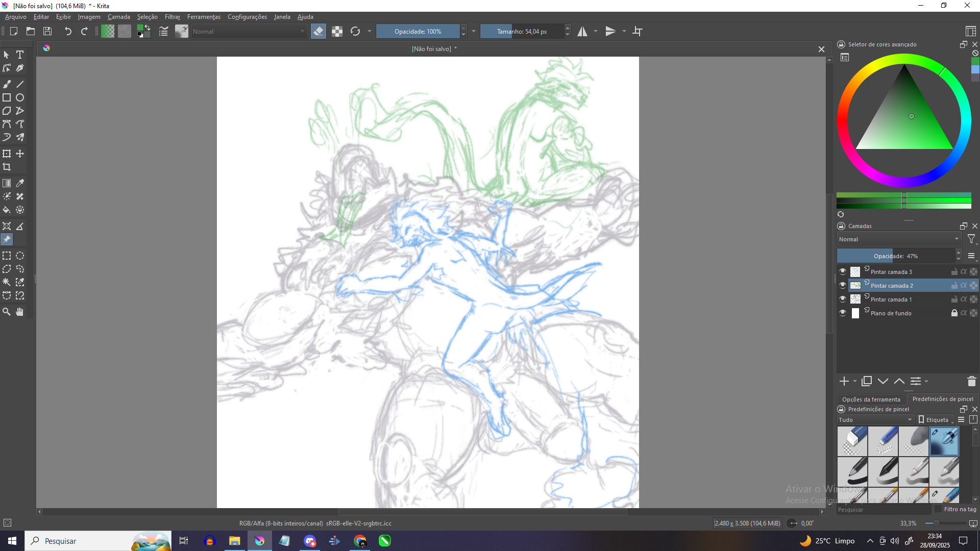
Task: Open layer blending mode Normal dropdown
Action: (x=898, y=239)
